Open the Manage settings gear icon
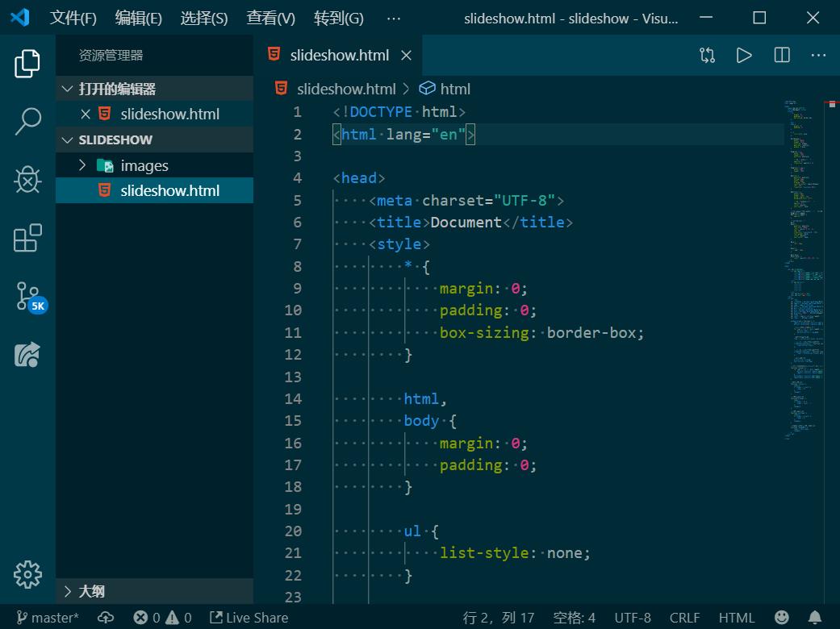The image size is (840, 629). point(27,575)
